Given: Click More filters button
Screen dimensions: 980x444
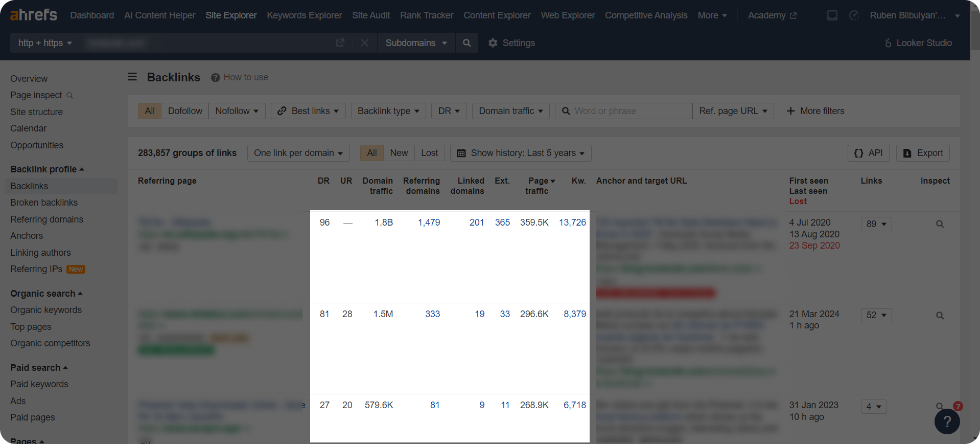Looking at the screenshot, I should [815, 111].
